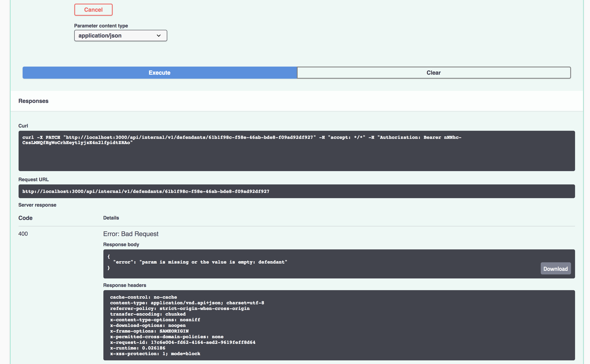Click the Response body label
Image resolution: width=590 pixels, height=364 pixels.
click(121, 244)
